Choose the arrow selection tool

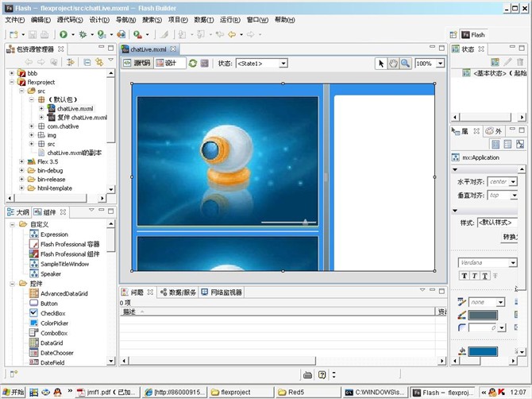pyautogui.click(x=380, y=64)
